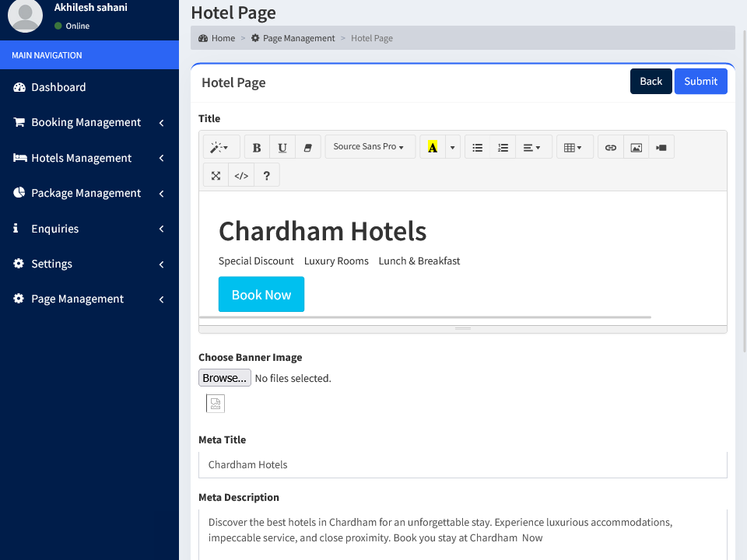
Task: Toggle bold formatting in editor toolbar
Action: pyautogui.click(x=257, y=147)
